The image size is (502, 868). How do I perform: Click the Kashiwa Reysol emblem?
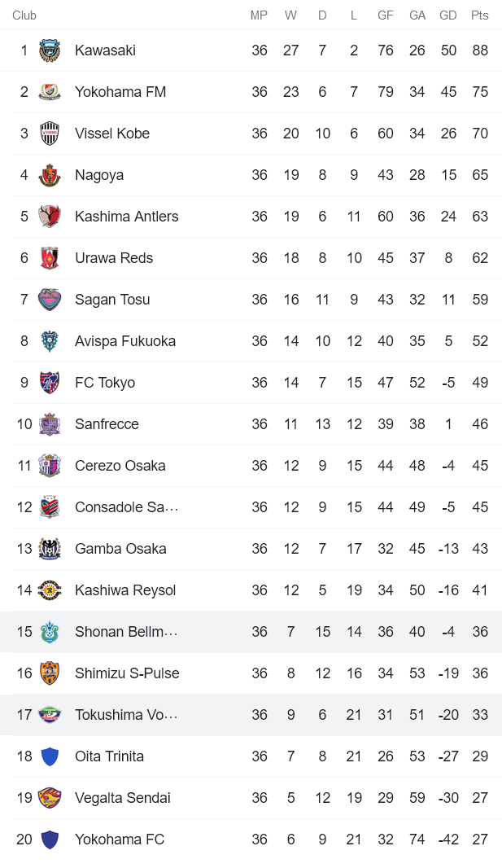[x=50, y=590]
